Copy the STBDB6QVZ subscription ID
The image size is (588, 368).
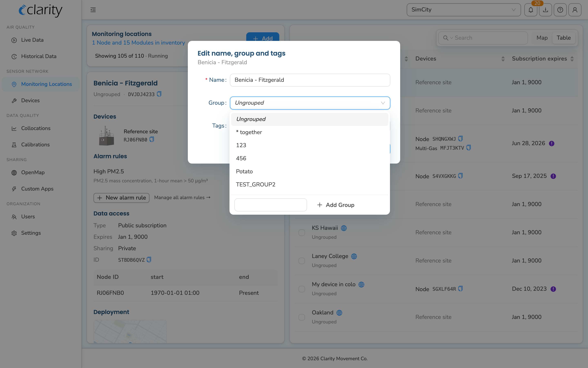pyautogui.click(x=149, y=260)
